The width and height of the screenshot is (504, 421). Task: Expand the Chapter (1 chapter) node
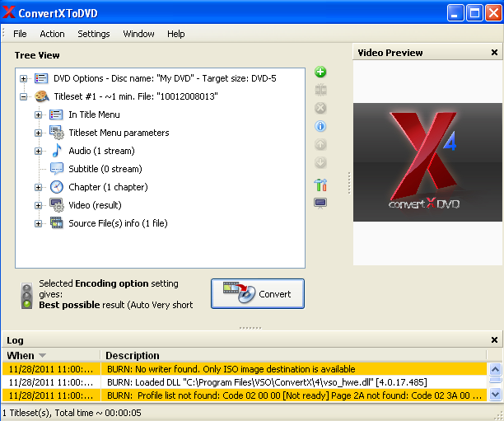click(x=38, y=187)
